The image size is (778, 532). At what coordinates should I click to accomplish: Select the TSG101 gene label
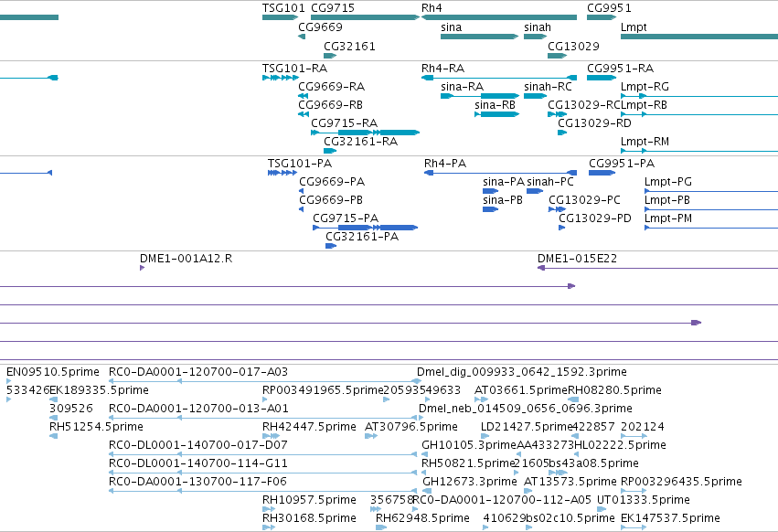point(283,8)
